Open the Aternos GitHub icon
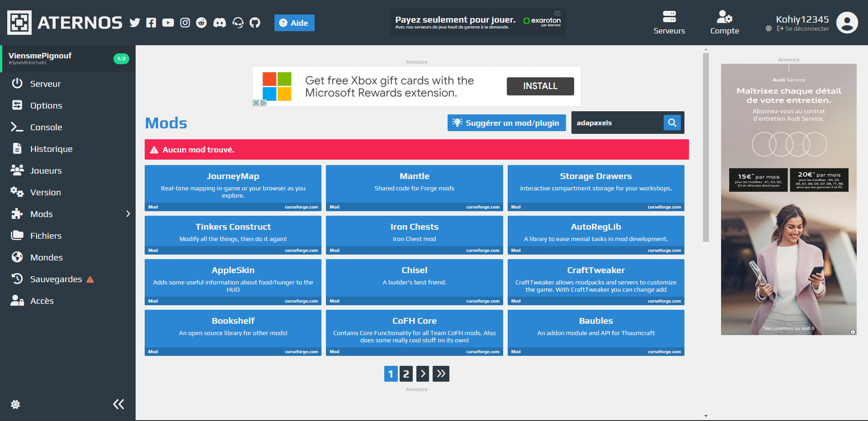This screenshot has width=868, height=421. click(x=255, y=23)
